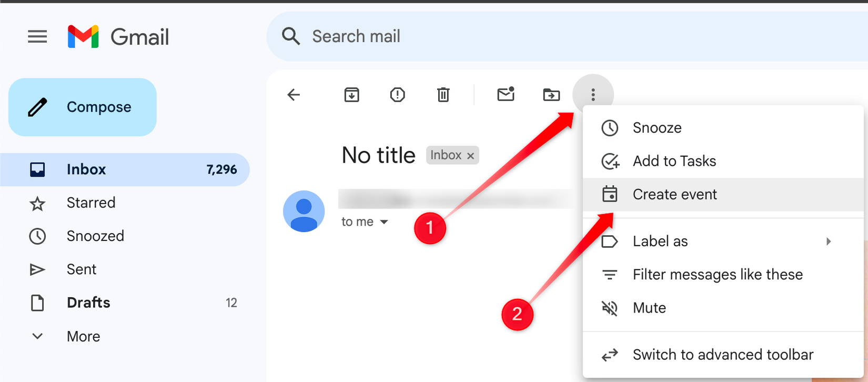This screenshot has width=868, height=382.
Task: Open the Move to folder icon
Action: click(551, 95)
